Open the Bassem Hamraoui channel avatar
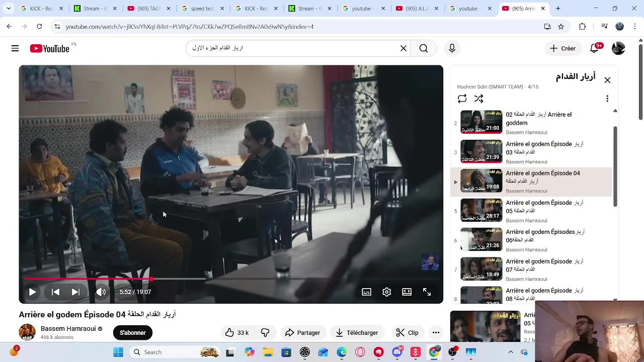 [x=27, y=332]
